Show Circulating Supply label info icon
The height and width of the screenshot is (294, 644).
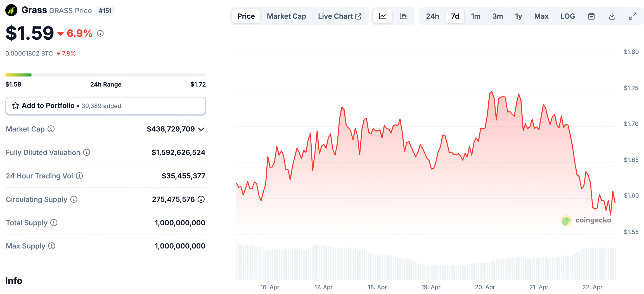click(74, 199)
